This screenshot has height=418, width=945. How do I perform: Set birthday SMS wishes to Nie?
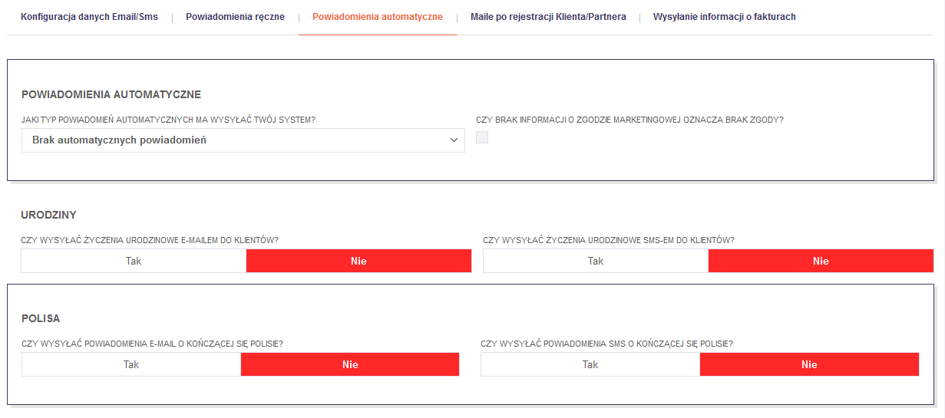(x=820, y=261)
